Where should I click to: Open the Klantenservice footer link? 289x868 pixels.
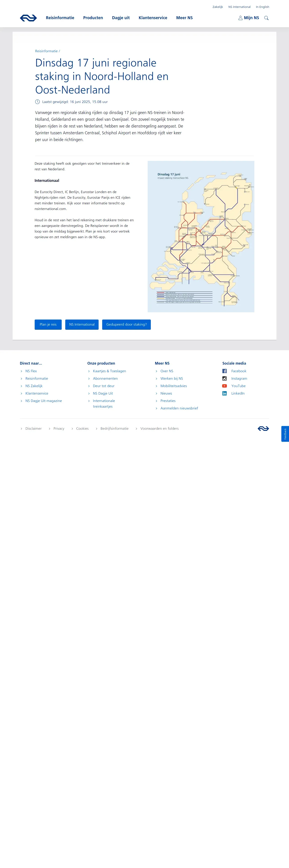coord(37,393)
